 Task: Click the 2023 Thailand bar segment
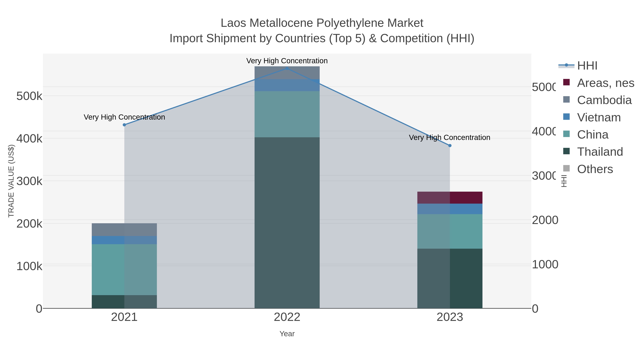coord(450,279)
